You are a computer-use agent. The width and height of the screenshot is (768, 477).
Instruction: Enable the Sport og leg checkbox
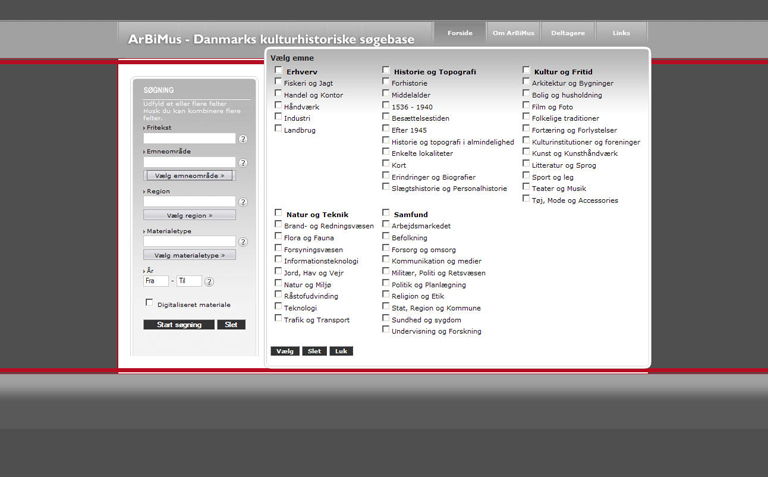526,175
